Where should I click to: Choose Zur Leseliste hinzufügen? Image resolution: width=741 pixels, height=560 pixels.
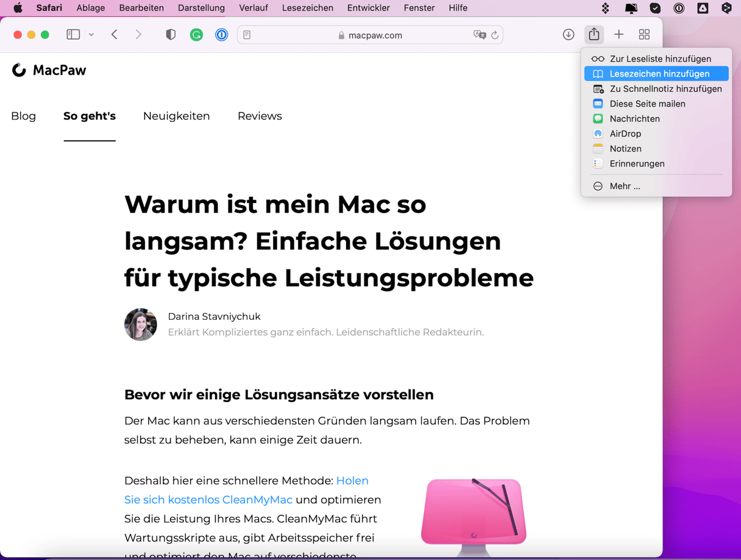coord(656,58)
